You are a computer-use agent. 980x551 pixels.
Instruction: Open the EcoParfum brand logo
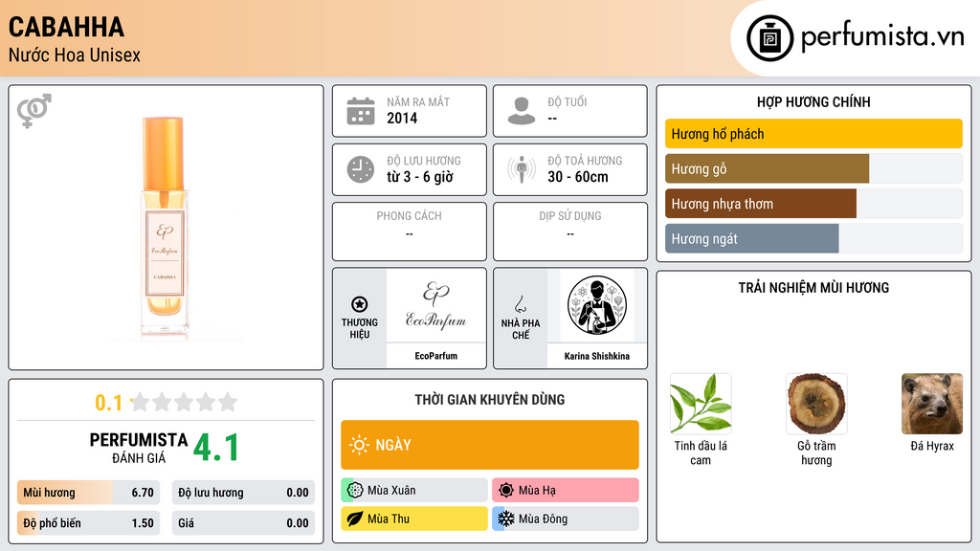pyautogui.click(x=435, y=306)
